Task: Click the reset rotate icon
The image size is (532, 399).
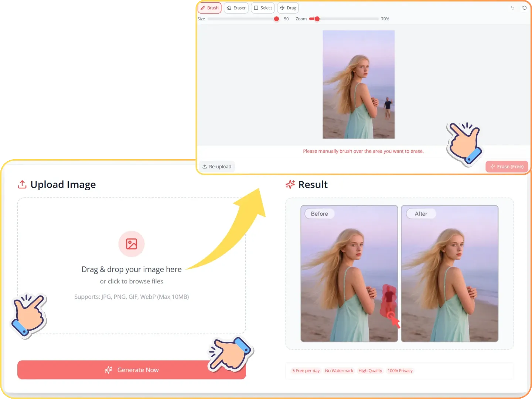Action: (524, 8)
